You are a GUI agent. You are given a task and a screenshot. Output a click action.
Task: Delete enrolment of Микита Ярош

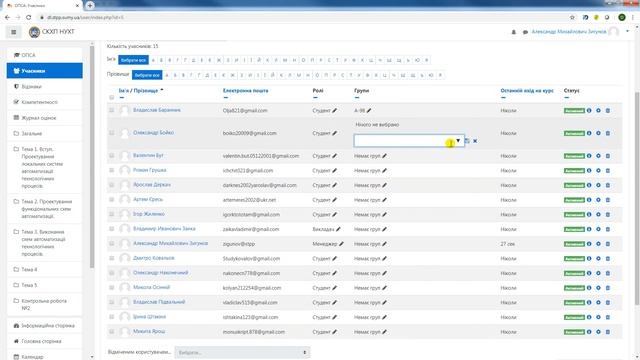608,332
